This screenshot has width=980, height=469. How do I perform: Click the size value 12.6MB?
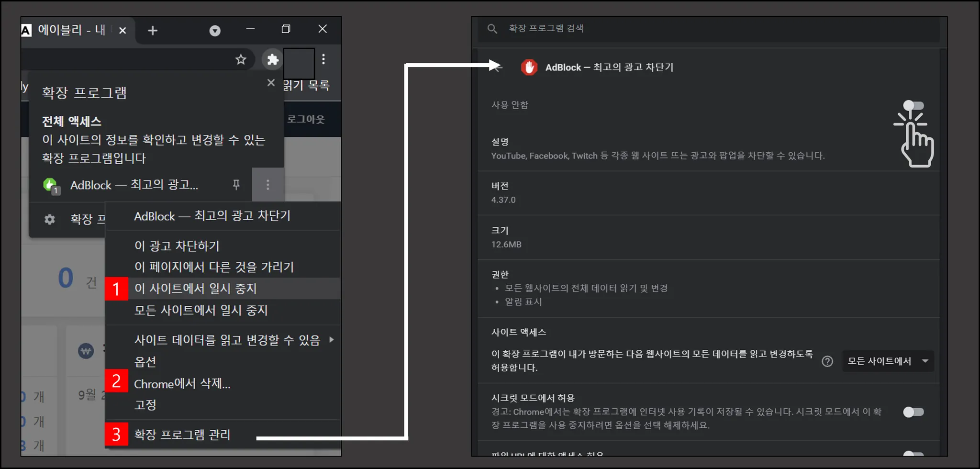(506, 245)
